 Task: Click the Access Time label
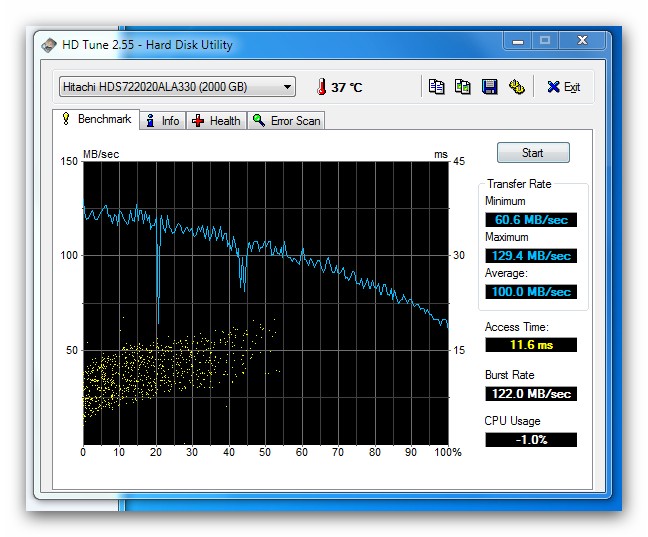pos(517,327)
